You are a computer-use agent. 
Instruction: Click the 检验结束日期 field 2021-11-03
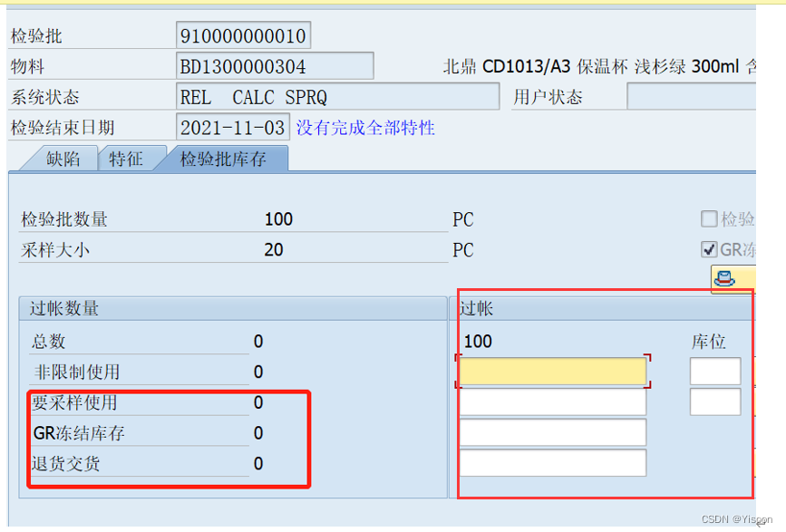[x=233, y=127]
